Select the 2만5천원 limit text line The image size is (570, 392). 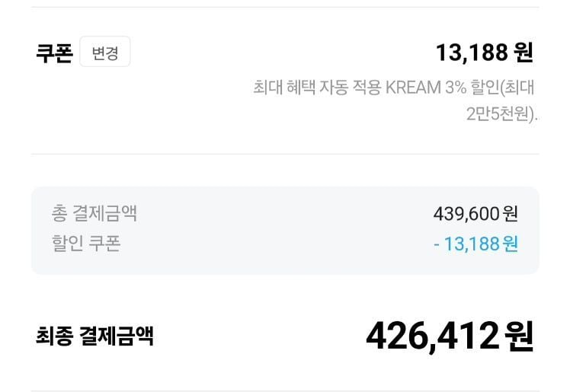pos(502,114)
